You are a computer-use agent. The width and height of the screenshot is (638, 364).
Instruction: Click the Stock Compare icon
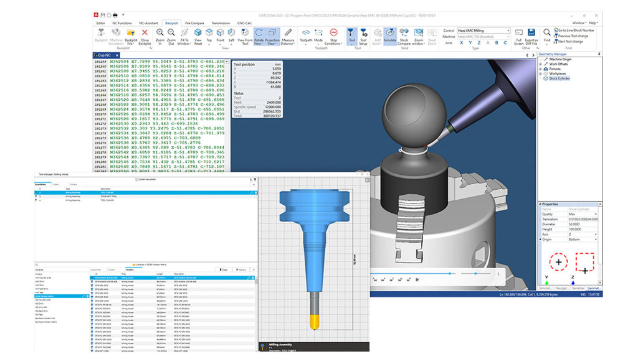(404, 34)
